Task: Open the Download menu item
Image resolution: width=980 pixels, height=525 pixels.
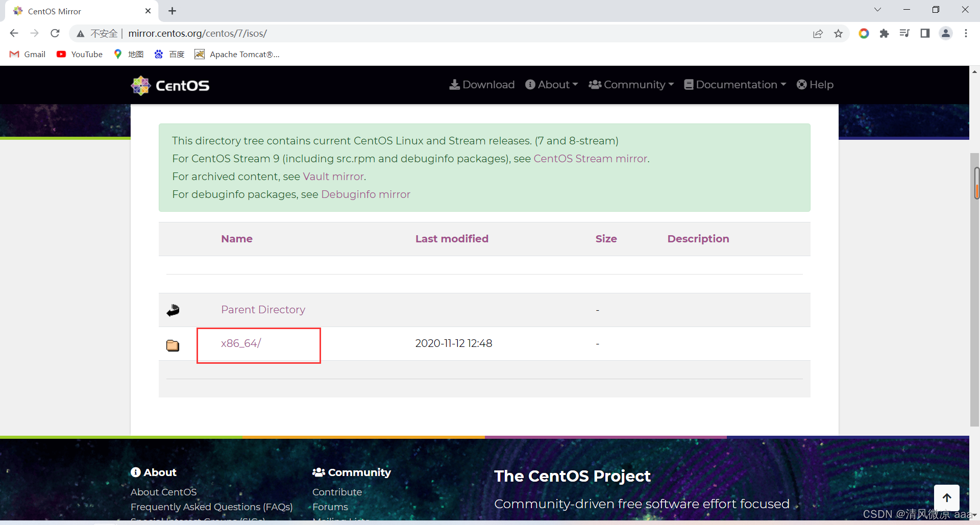Action: coord(482,85)
